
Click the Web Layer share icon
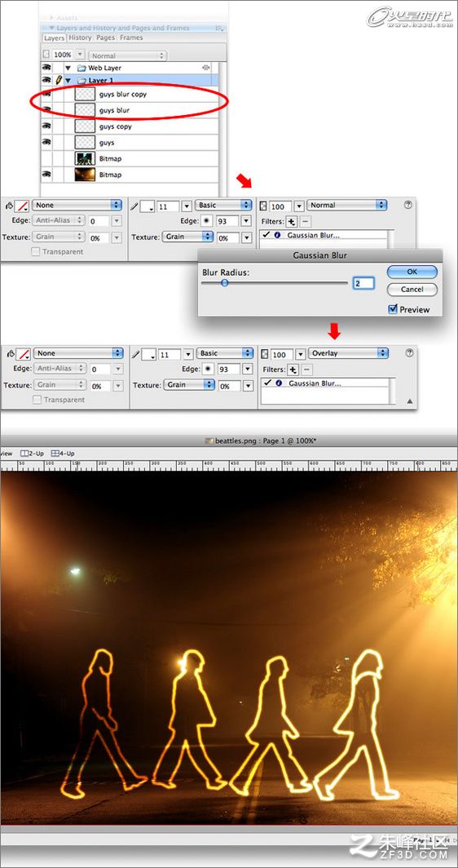click(205, 68)
